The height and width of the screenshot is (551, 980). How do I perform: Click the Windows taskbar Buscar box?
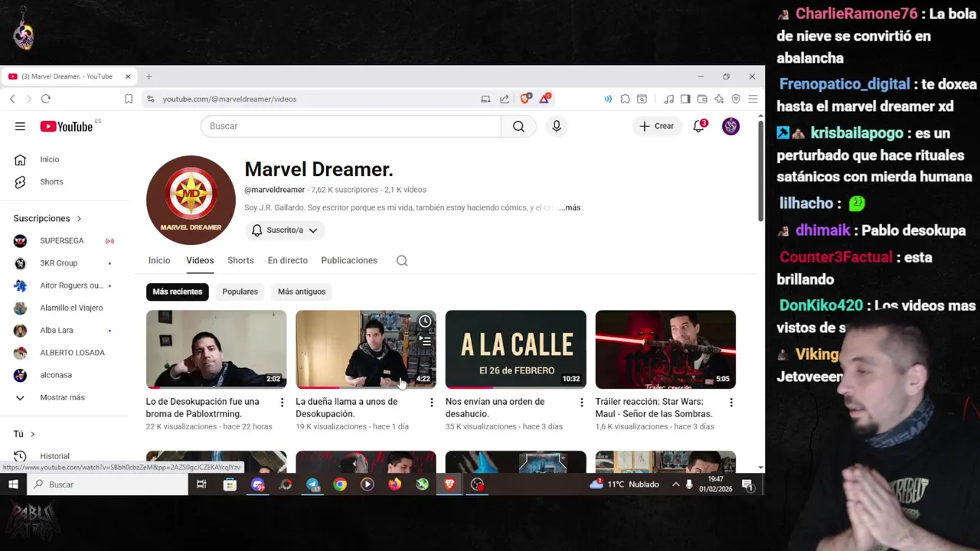[x=107, y=484]
